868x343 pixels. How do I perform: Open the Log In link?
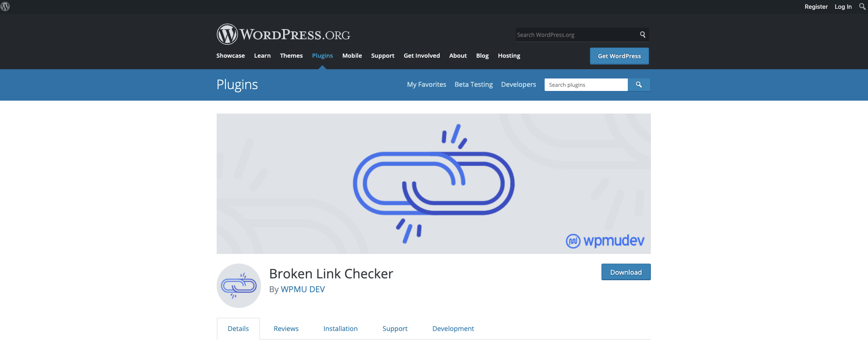coord(843,6)
